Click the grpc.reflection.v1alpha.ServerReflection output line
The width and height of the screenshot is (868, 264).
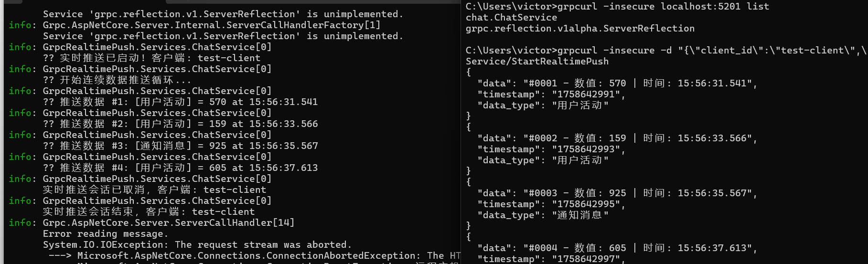tap(580, 28)
